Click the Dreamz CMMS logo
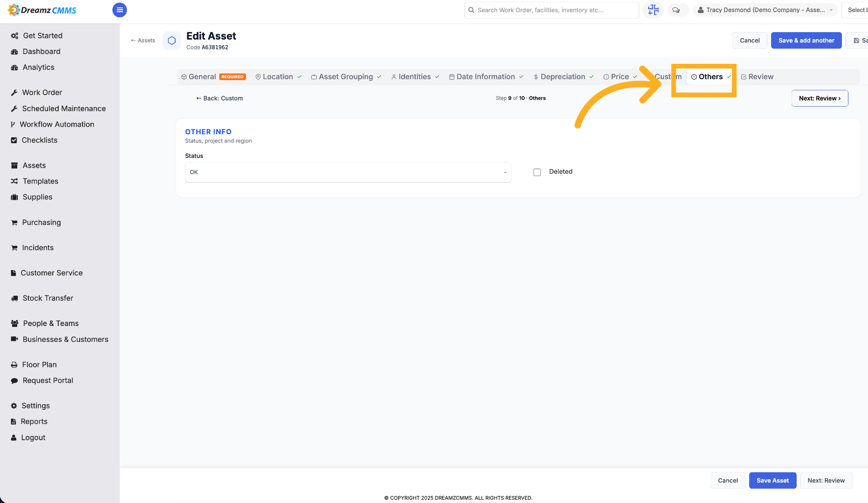Image resolution: width=868 pixels, height=503 pixels. pos(42,10)
